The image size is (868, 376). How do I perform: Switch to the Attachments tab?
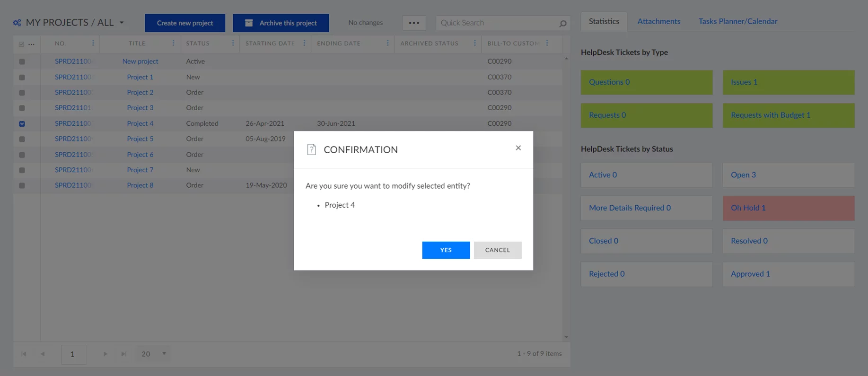click(658, 21)
